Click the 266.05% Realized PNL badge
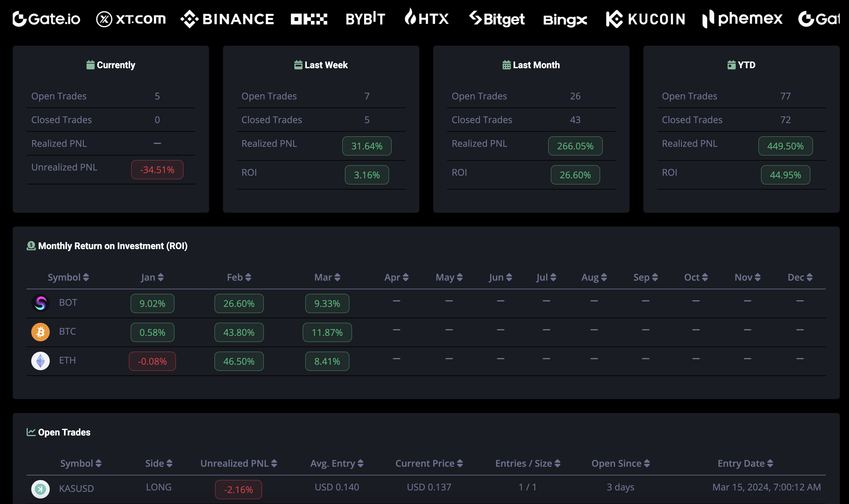The height and width of the screenshot is (504, 849). [x=575, y=146]
